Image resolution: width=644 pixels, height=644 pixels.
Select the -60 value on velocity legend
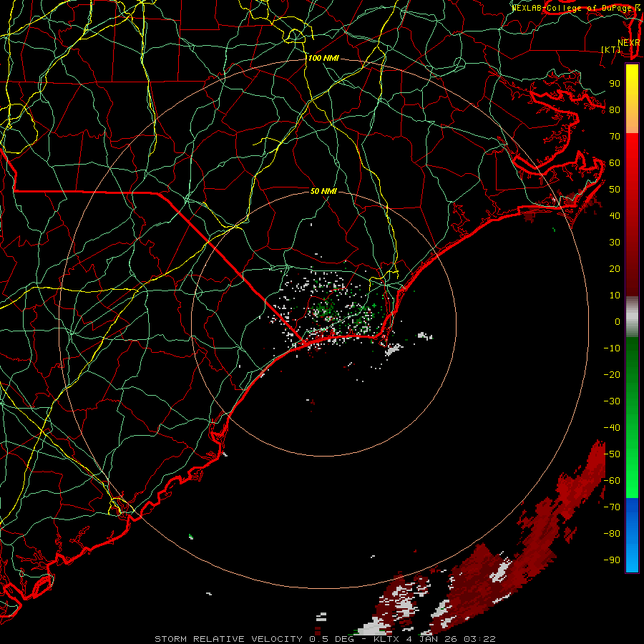(x=612, y=481)
